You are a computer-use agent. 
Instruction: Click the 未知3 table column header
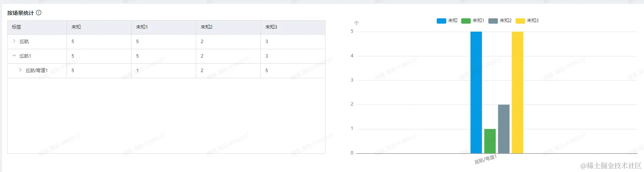(271, 27)
